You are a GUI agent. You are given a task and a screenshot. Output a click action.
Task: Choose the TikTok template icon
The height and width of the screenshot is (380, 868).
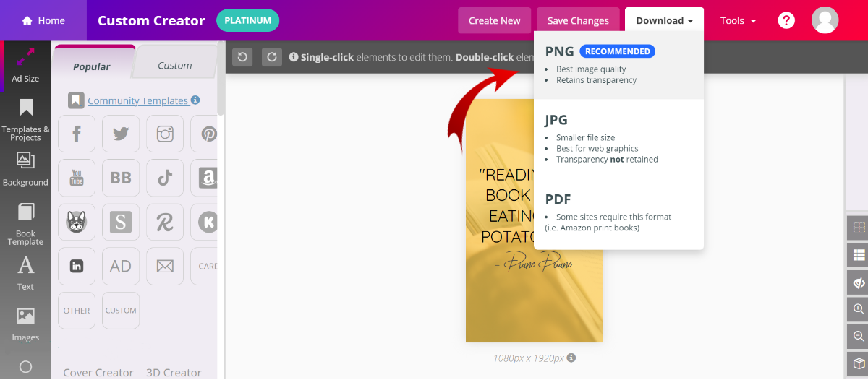click(x=165, y=178)
